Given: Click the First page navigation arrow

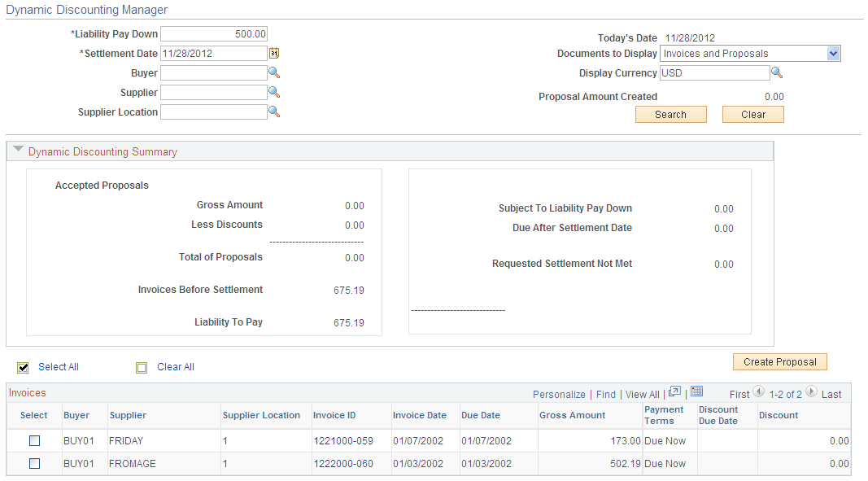Looking at the screenshot, I should [x=758, y=393].
